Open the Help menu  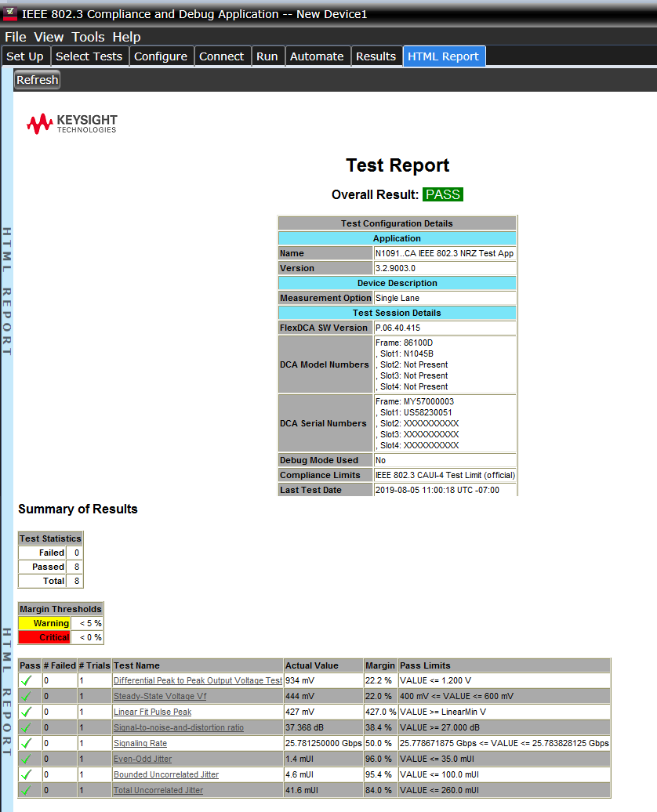[126, 37]
